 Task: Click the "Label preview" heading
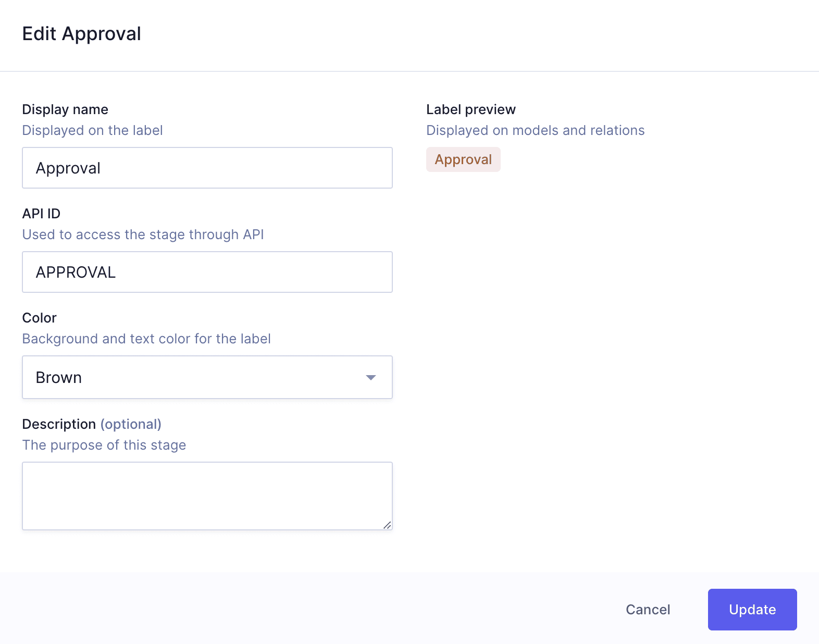(471, 109)
